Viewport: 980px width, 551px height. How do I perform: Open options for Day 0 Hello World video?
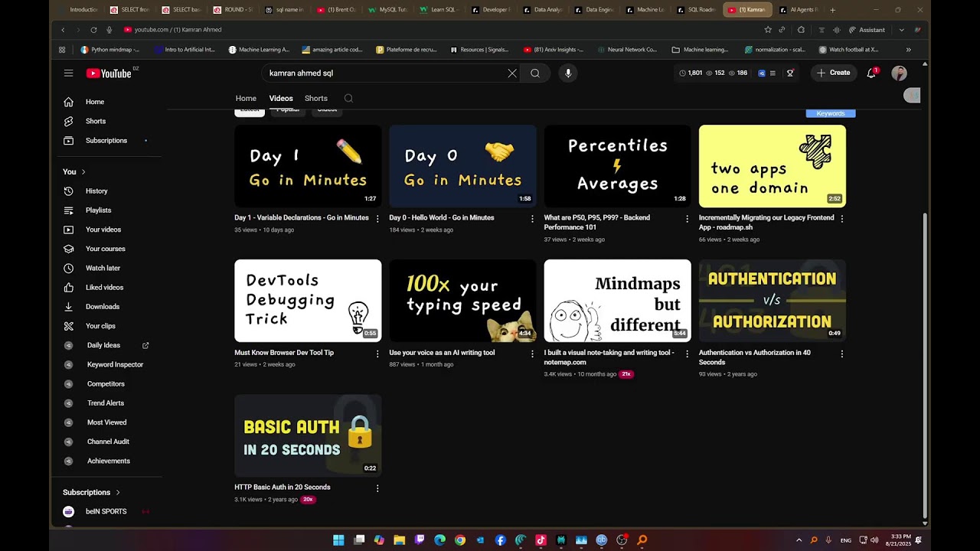click(x=532, y=219)
